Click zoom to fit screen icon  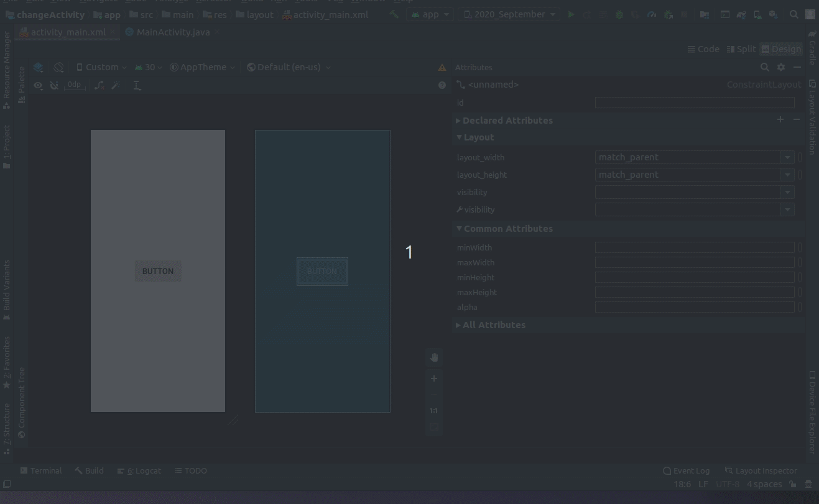[x=434, y=427]
